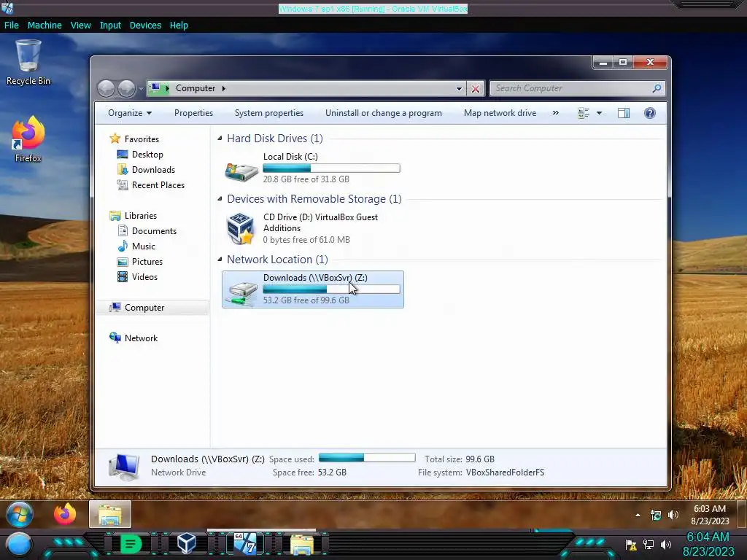747x560 pixels.
Task: Open the Pictures library
Action: pyautogui.click(x=147, y=262)
